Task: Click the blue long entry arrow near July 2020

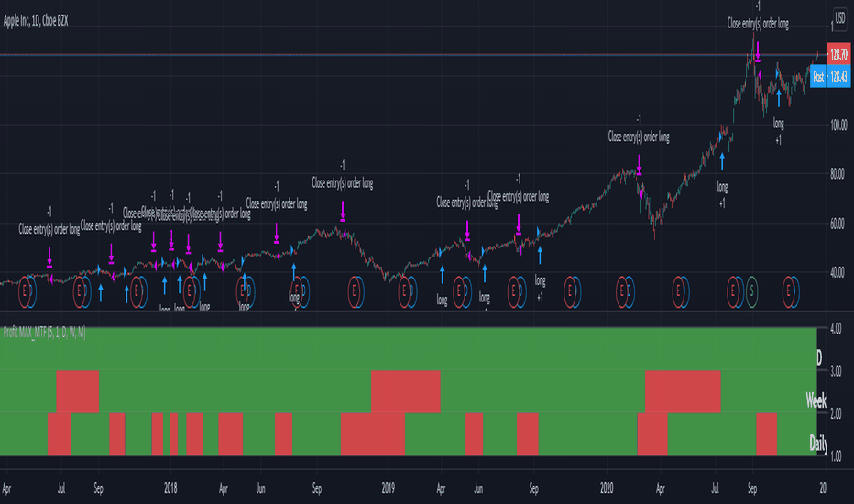Action: (x=722, y=162)
